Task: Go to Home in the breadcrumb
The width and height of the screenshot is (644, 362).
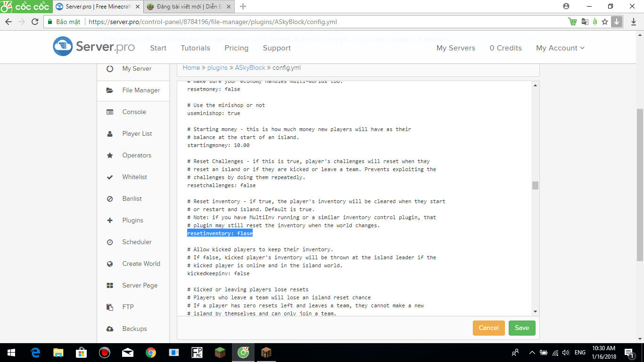Action: (x=191, y=67)
